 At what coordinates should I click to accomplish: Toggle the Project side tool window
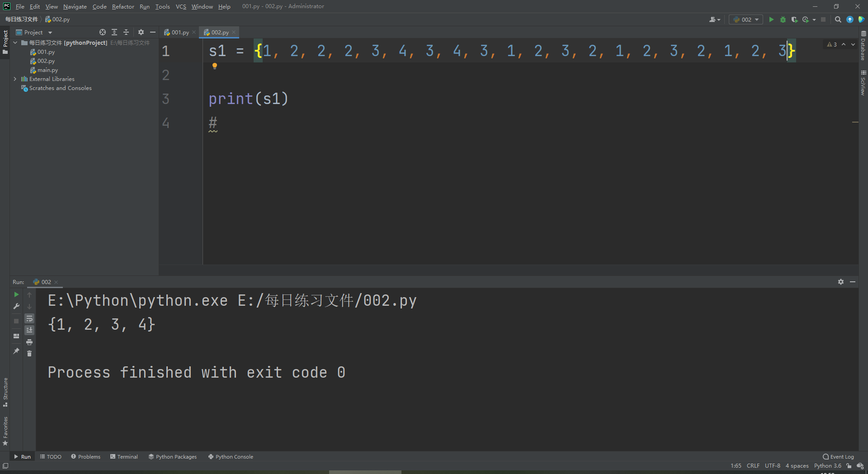pyautogui.click(x=5, y=42)
